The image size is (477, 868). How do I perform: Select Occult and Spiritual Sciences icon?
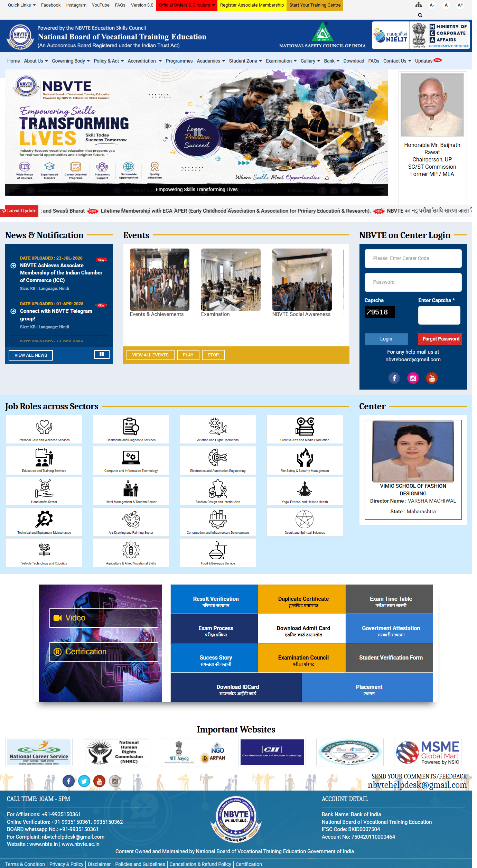coord(305,519)
